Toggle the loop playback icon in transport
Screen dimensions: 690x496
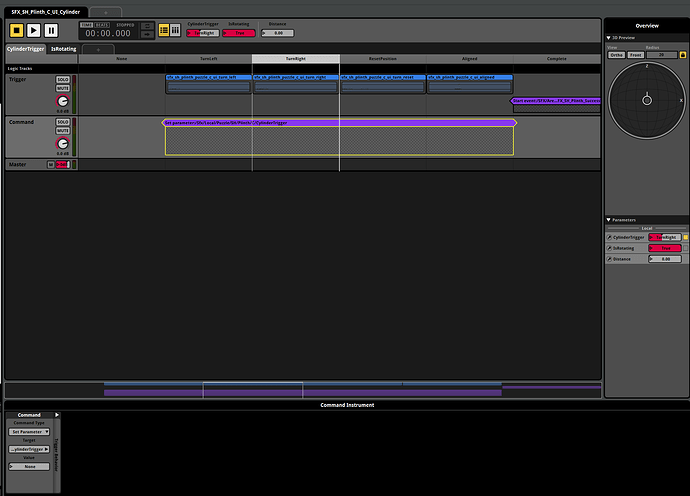pos(147,26)
